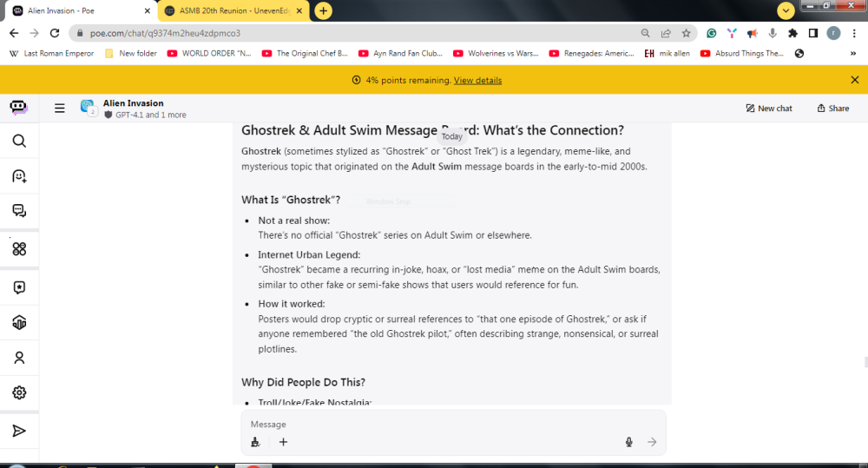
Task: Click the send arrow in message box
Action: pyautogui.click(x=652, y=442)
